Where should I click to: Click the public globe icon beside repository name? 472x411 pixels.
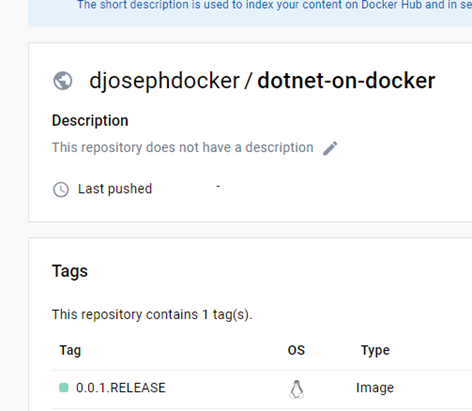point(63,81)
